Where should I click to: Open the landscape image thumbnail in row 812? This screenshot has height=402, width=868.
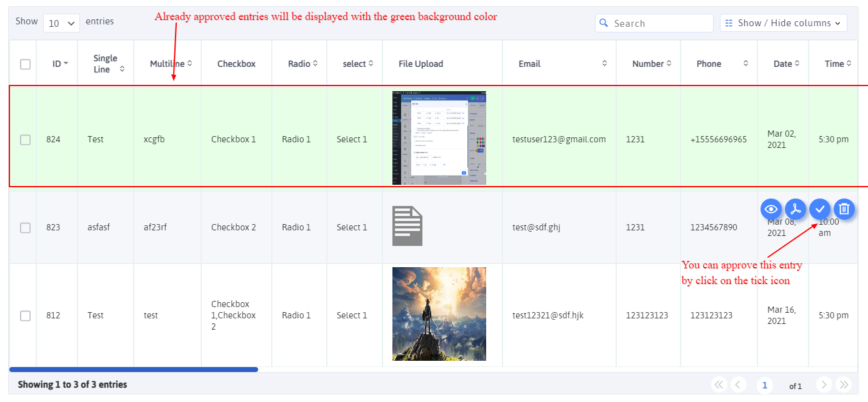coord(439,314)
